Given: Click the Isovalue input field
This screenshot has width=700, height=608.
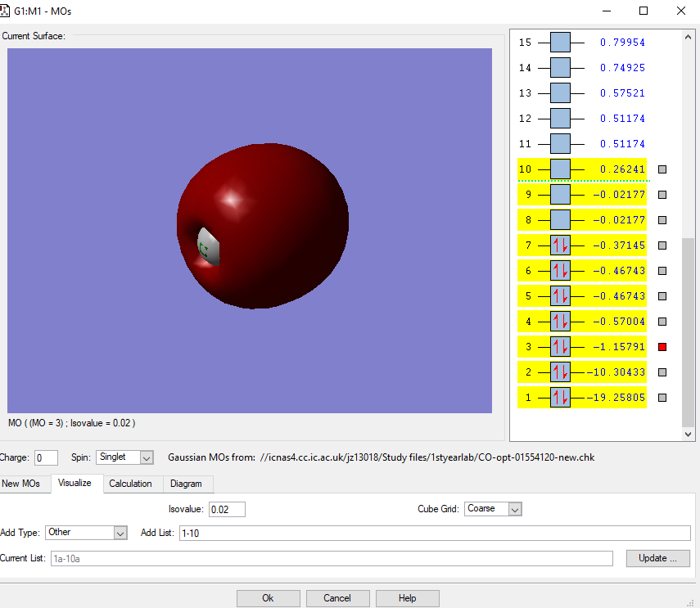Looking at the screenshot, I should 227,509.
